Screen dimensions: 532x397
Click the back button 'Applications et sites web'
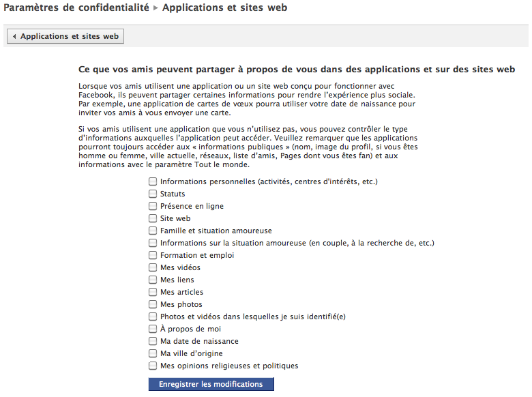click(65, 36)
